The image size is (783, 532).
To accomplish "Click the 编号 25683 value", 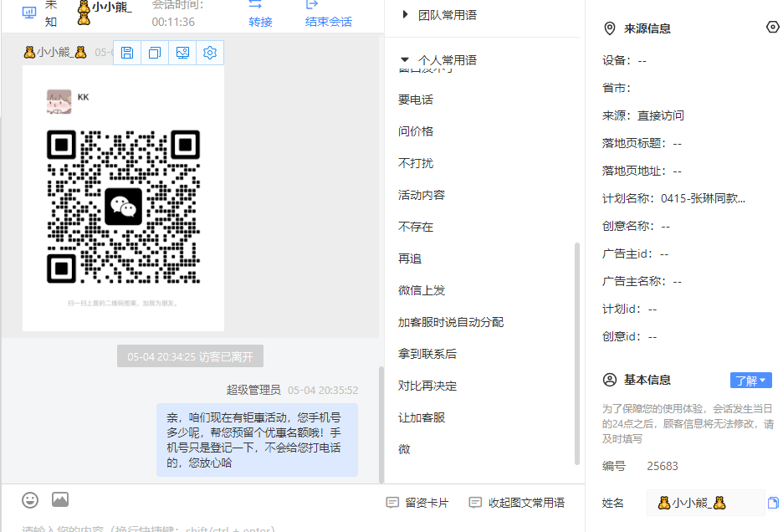I will (663, 466).
